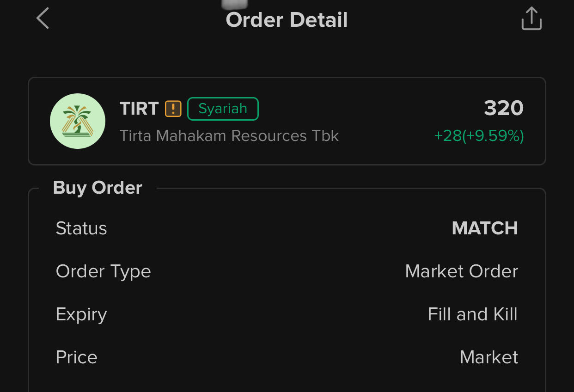Screen dimensions: 574x392
Task: Tap the Order Detail page title
Action: tap(287, 20)
